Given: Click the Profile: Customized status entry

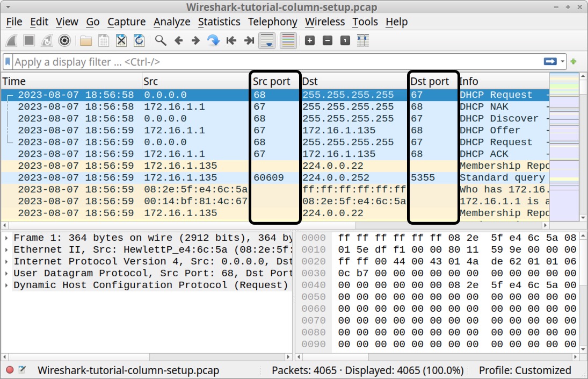Looking at the screenshot, I should tap(525, 370).
